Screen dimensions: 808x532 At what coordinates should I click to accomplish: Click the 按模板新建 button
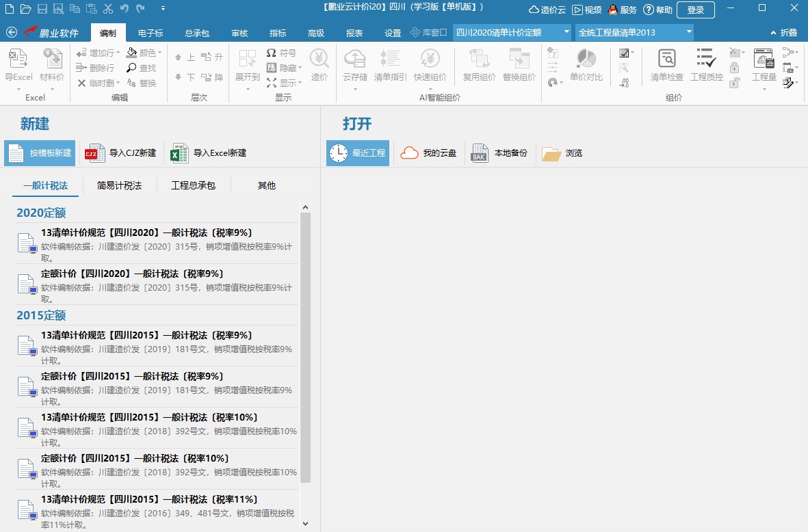coord(40,153)
